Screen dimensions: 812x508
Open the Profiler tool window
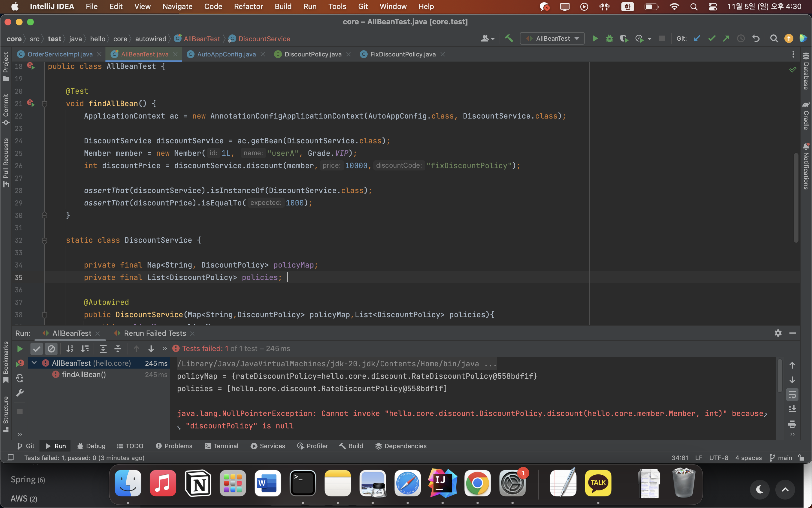tap(312, 446)
